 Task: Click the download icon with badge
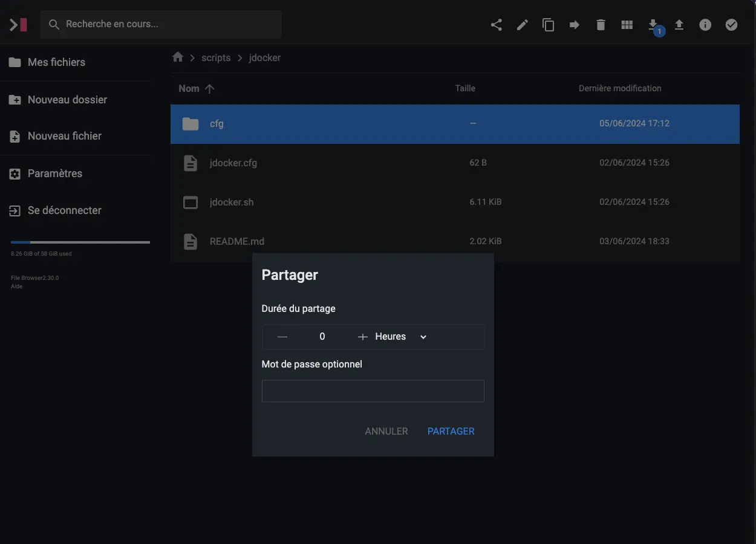click(653, 25)
